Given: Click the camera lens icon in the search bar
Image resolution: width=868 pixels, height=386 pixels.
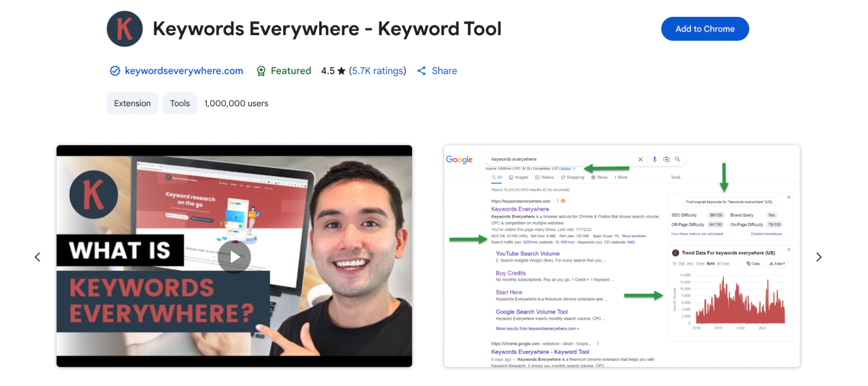Looking at the screenshot, I should click(x=666, y=159).
